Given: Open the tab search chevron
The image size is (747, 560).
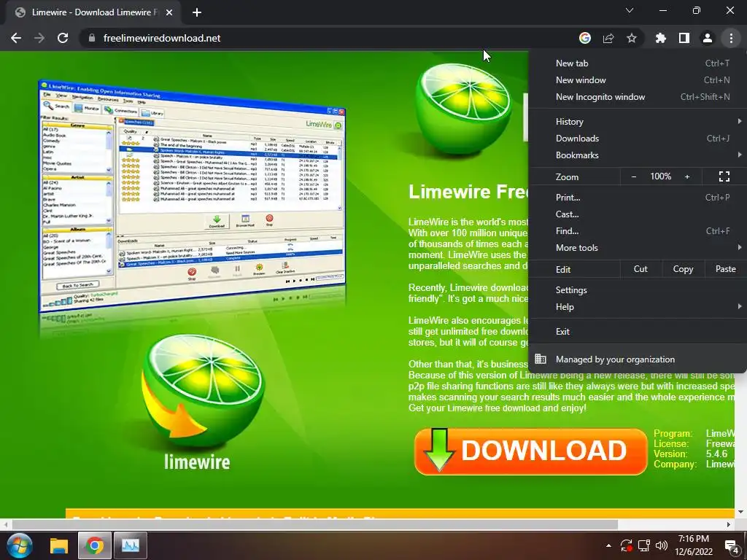Looking at the screenshot, I should [630, 10].
